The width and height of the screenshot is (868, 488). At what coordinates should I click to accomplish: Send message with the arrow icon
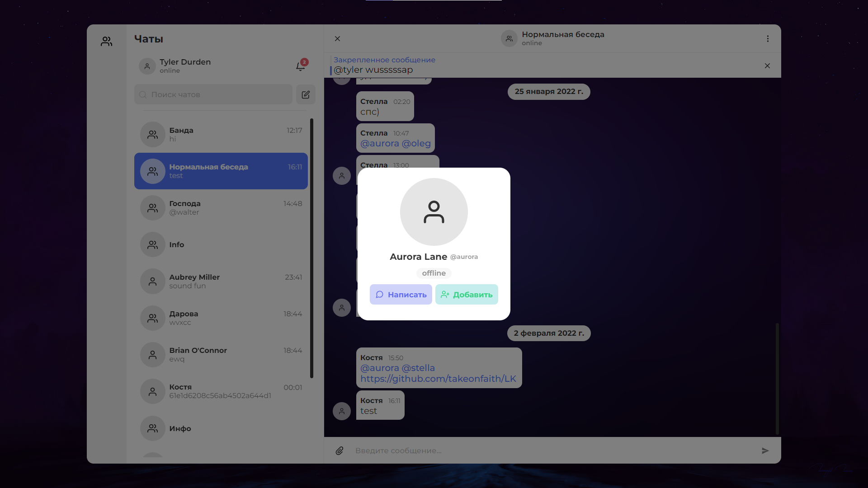click(x=765, y=450)
